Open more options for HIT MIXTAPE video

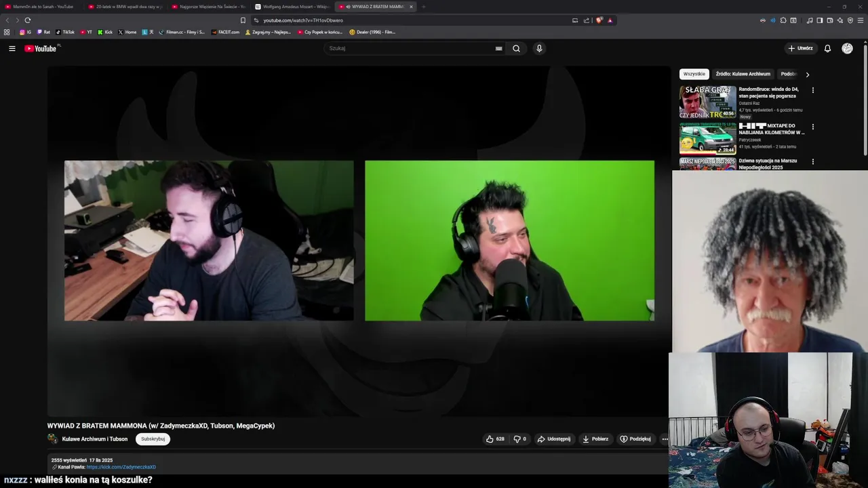[813, 126]
